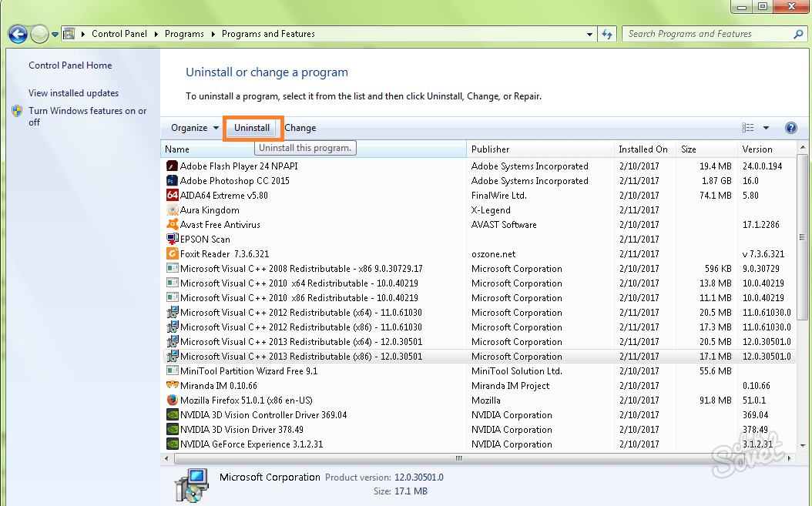Sort by Installed On column header
Image resolution: width=812 pixels, height=506 pixels.
click(646, 149)
